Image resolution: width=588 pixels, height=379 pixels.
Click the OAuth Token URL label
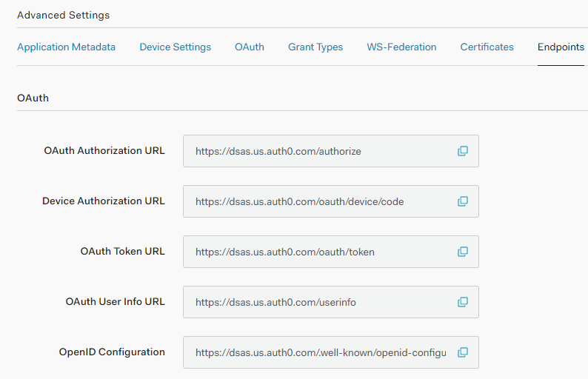click(x=122, y=251)
